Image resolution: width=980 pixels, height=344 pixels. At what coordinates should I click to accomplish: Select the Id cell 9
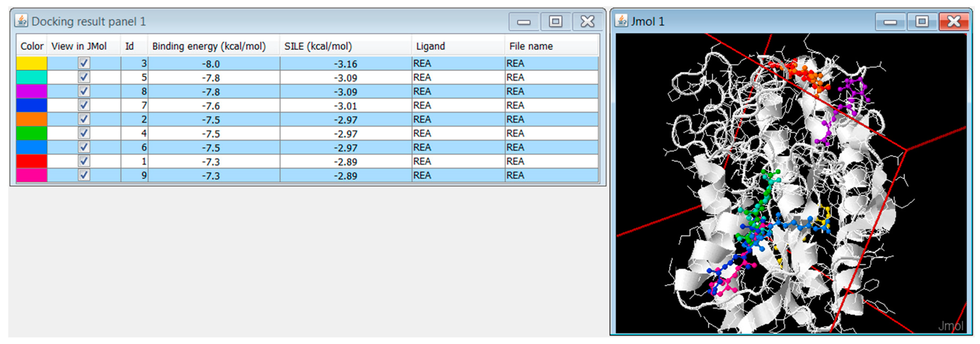point(134,175)
